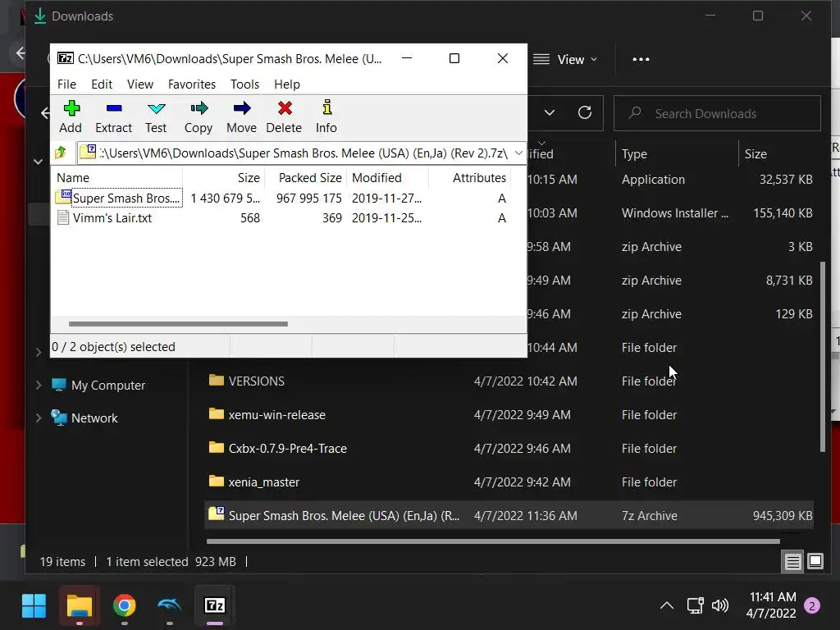Expand My Computer in navigation pane
The width and height of the screenshot is (840, 630).
tap(39, 386)
